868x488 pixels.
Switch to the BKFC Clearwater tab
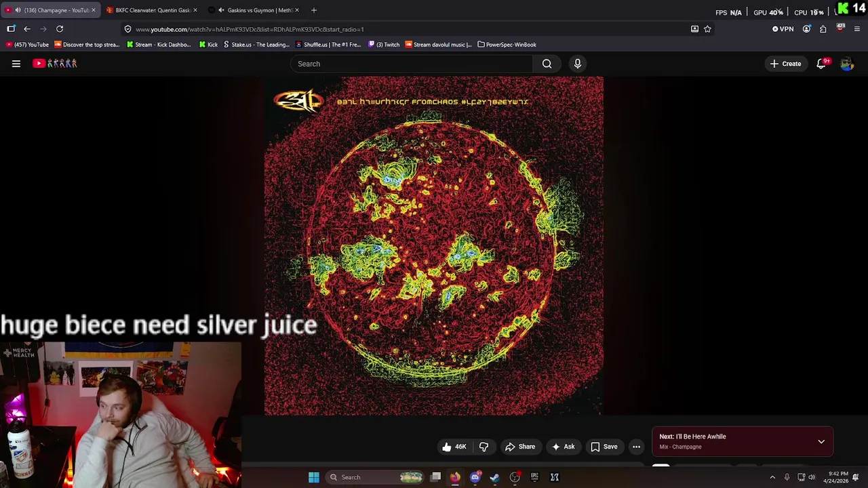152,10
